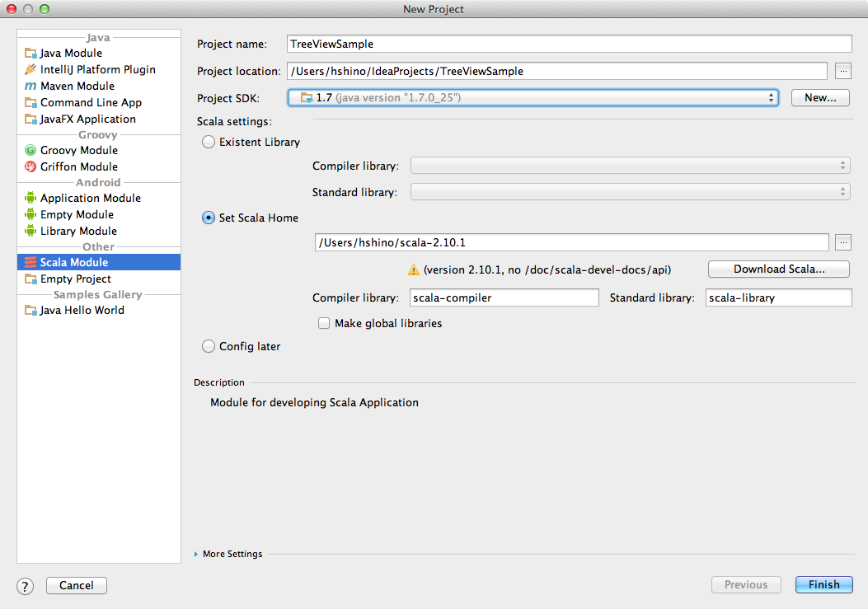Select Maven Module in the list
The width and height of the screenshot is (868, 609).
click(99, 86)
